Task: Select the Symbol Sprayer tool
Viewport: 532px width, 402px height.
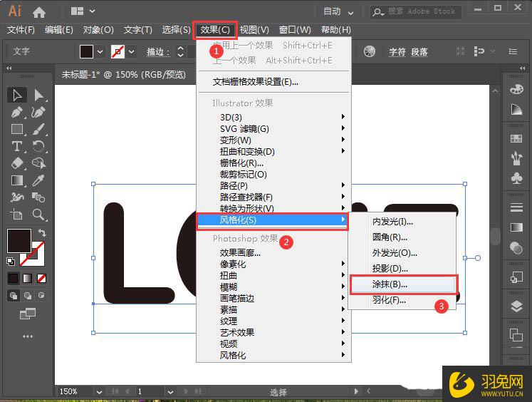Action: pos(17,197)
